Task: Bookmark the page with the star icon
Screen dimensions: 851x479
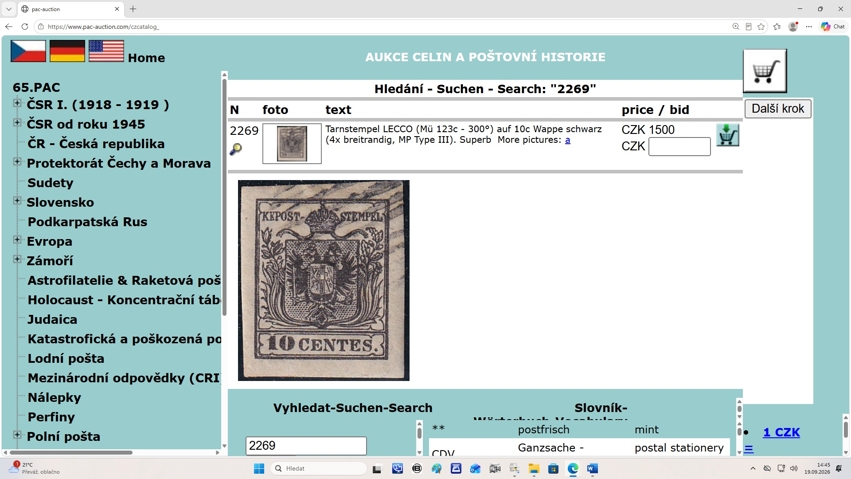Action: point(761,26)
